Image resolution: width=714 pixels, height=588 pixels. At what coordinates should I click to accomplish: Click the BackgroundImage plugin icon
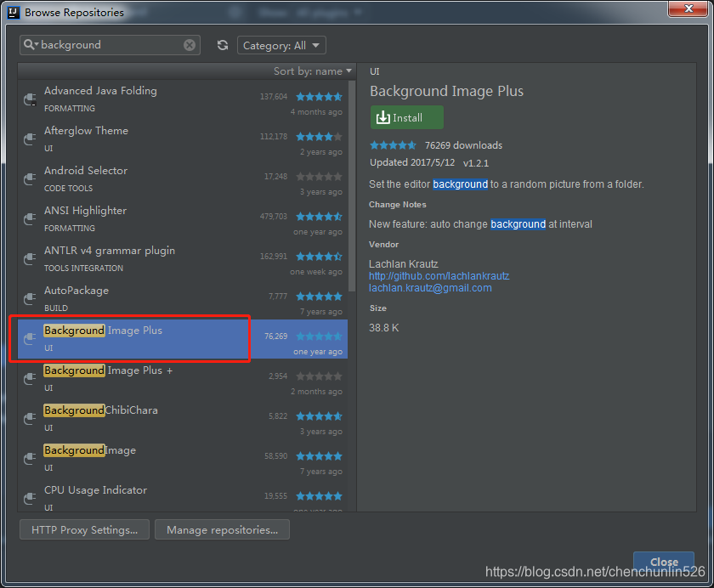(30, 458)
